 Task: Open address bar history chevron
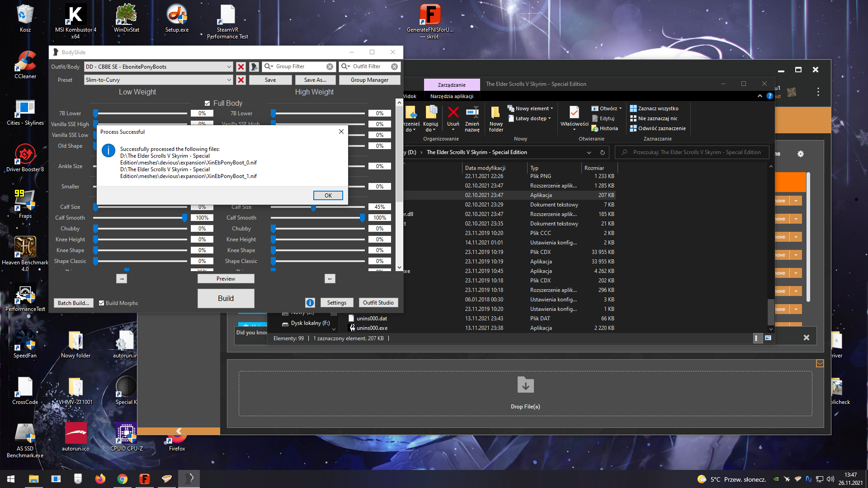(589, 152)
